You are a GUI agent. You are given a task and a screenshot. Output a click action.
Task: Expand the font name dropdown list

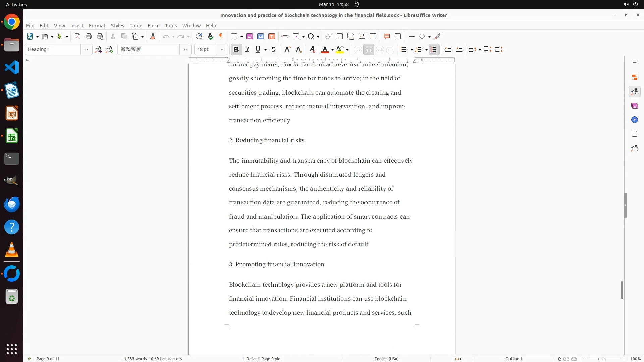185,49
